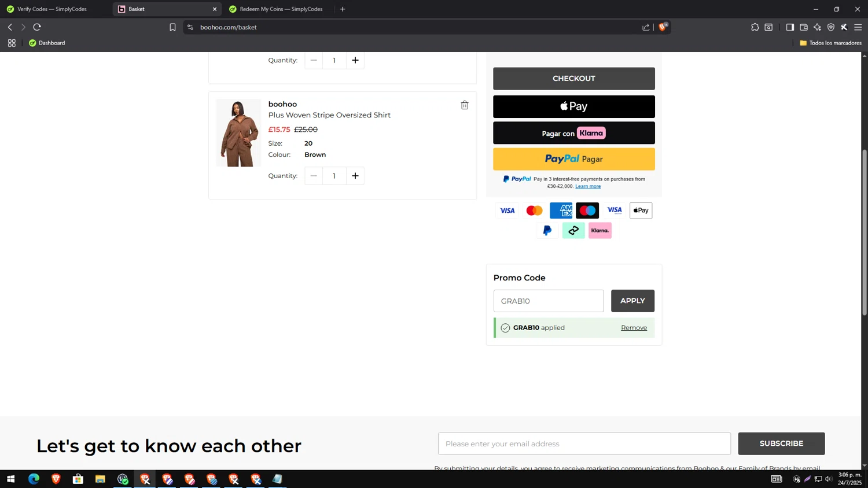Click the PayPal payment logo icon

point(547,231)
